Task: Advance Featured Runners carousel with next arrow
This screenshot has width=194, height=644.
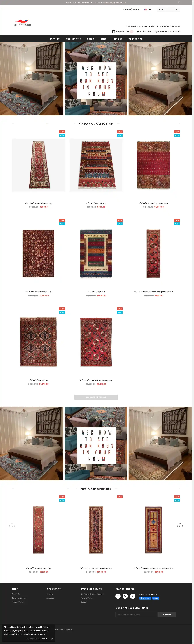Action: click(x=180, y=526)
